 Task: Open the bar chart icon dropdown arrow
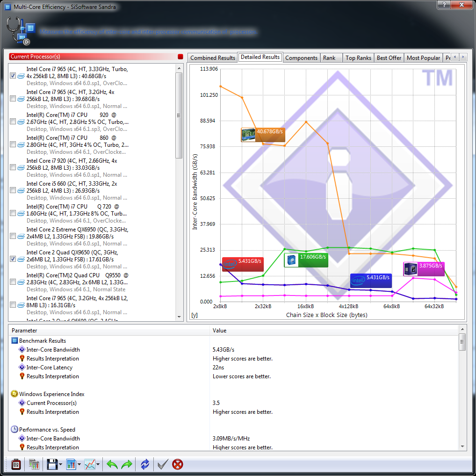tap(79, 464)
